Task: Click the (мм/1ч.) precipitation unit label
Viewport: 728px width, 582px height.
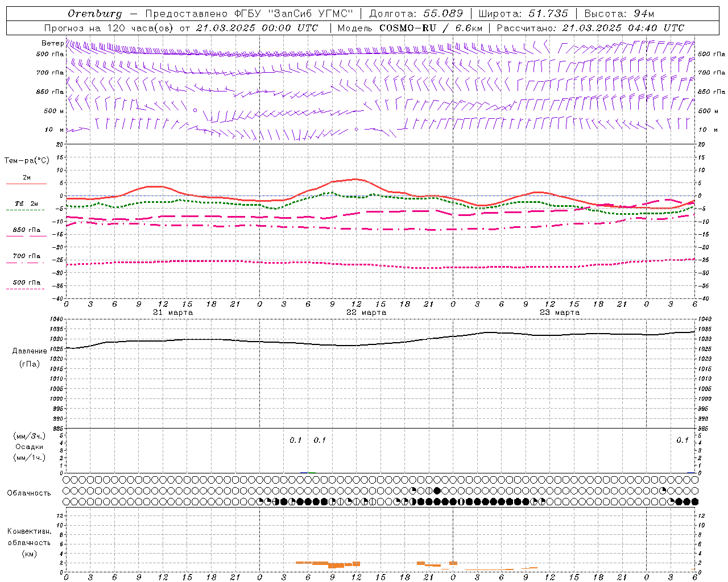Action: pos(30,458)
